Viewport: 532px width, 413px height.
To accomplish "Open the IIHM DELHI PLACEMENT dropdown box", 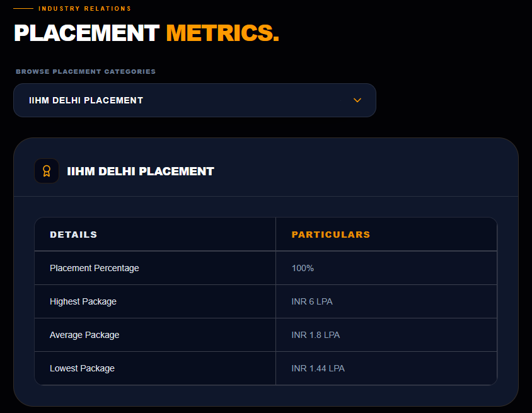I will pyautogui.click(x=195, y=100).
